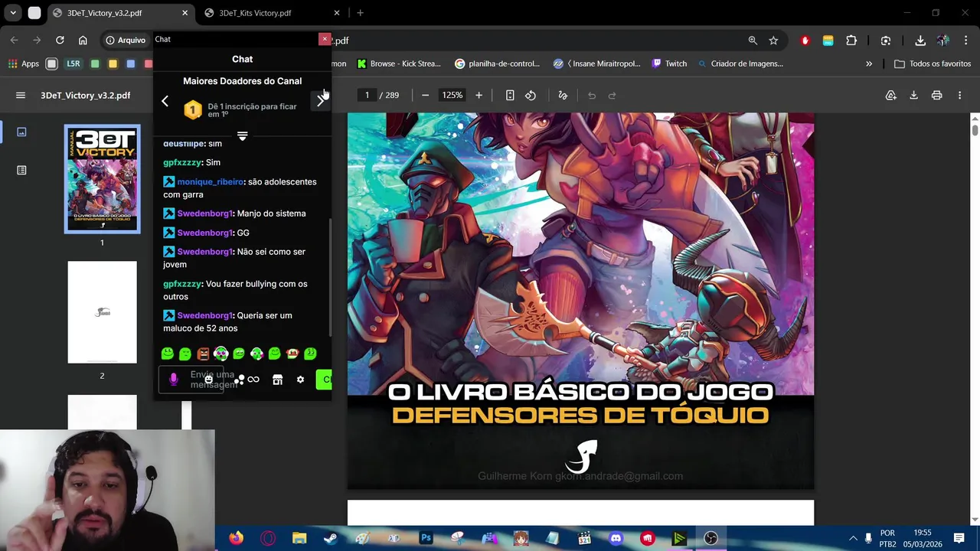Zoom out the PDF with minus button
This screenshot has width=980, height=551.
425,95
